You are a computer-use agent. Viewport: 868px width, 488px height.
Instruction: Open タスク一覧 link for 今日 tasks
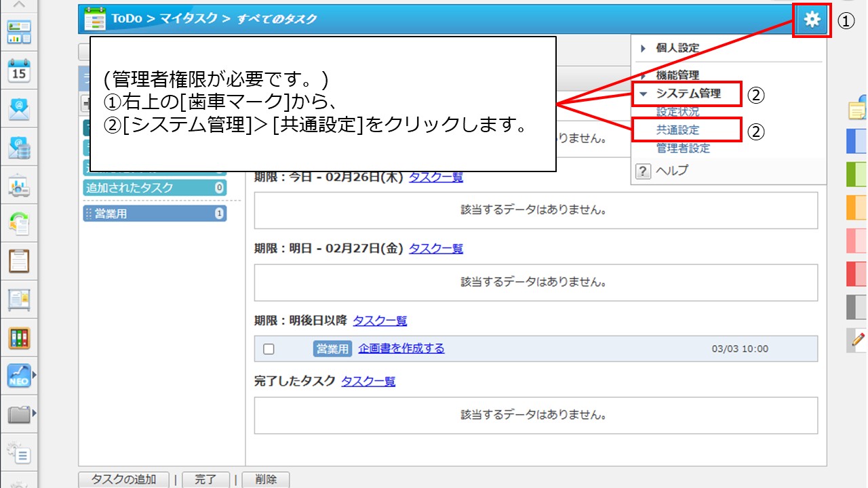click(436, 177)
